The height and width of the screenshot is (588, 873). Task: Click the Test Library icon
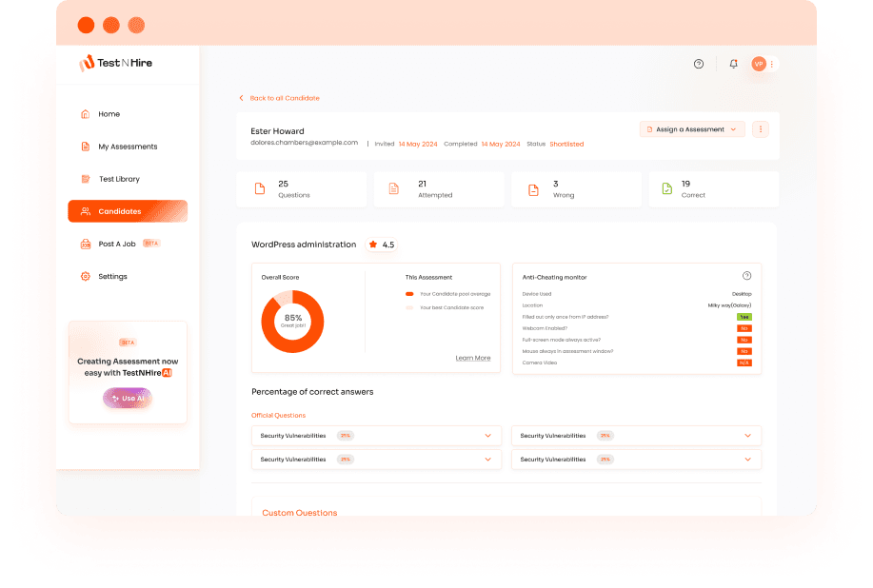tap(85, 179)
